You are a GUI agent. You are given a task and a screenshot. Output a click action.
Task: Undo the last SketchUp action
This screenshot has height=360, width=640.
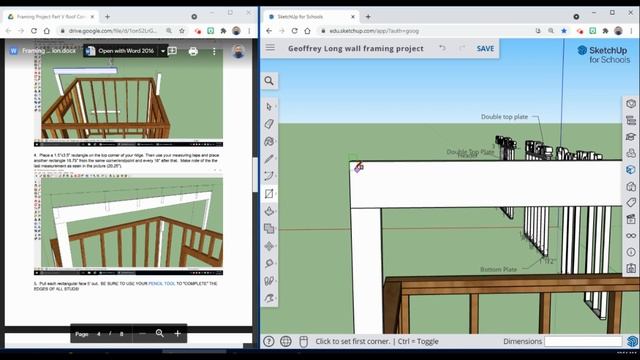pos(442,48)
